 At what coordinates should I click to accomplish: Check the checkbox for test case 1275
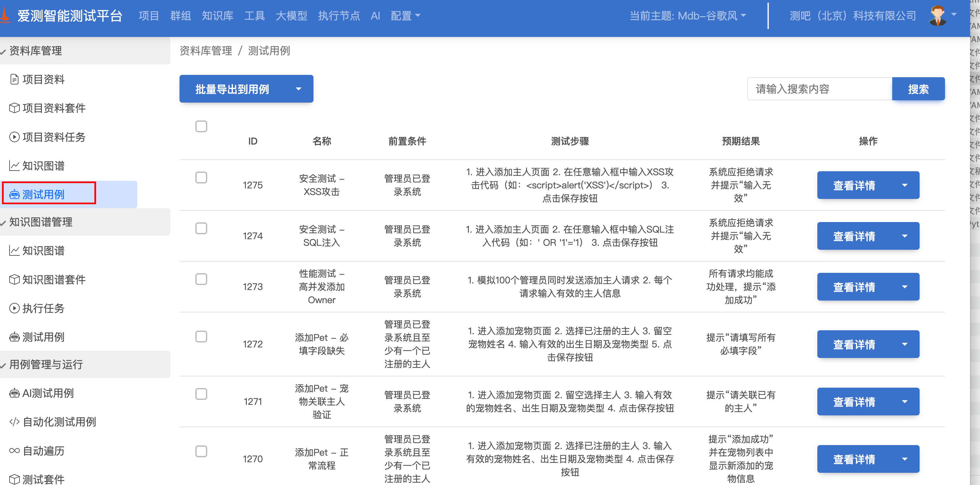pos(201,178)
